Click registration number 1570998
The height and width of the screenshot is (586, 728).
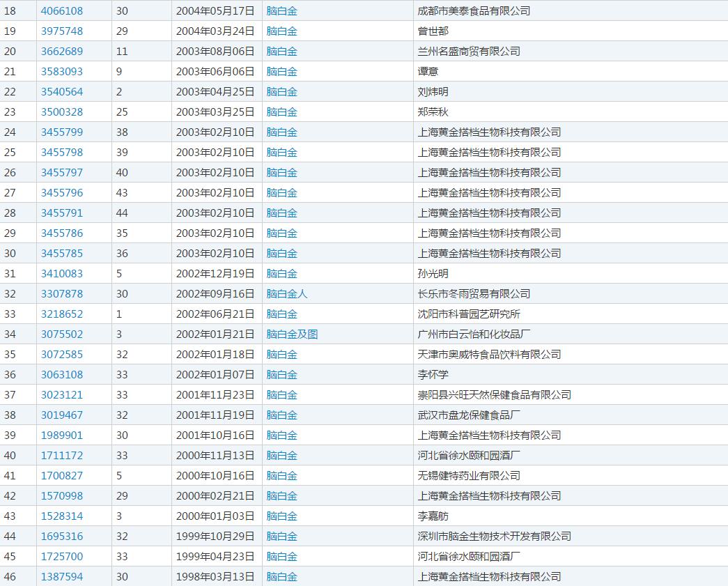[x=62, y=495]
